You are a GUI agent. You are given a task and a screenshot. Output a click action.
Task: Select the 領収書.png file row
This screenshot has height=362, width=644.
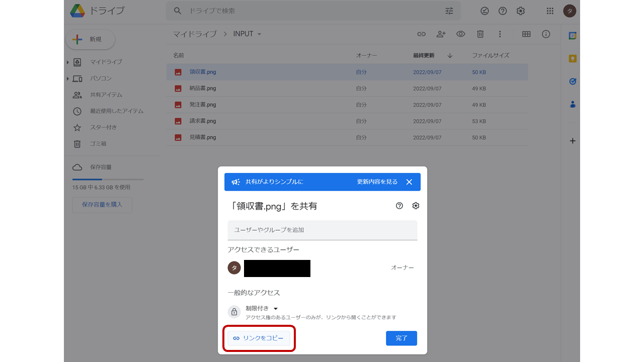click(x=347, y=72)
